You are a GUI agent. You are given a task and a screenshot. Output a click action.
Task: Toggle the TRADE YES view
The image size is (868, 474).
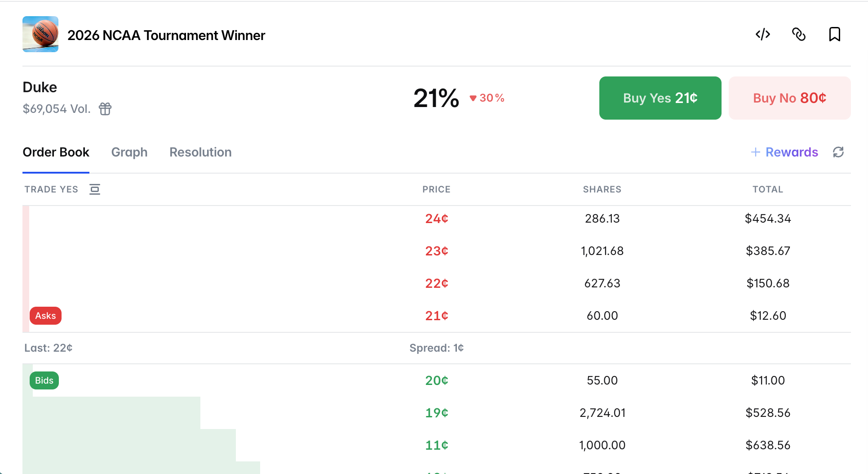point(51,189)
